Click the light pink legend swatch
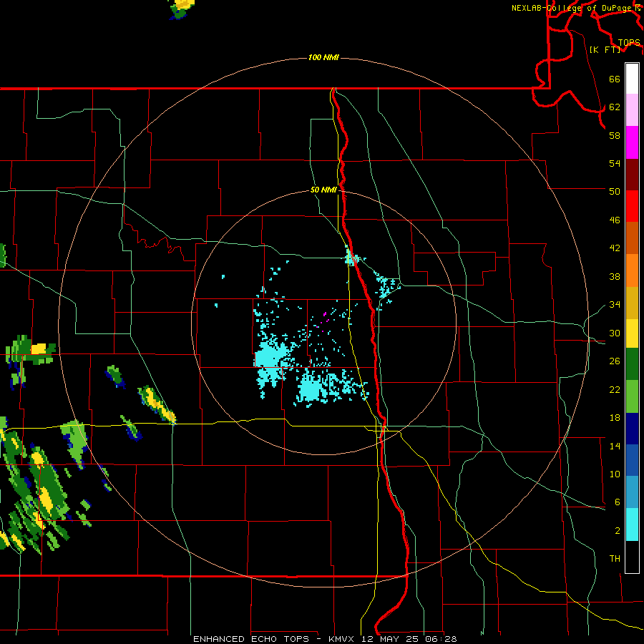 tap(632, 110)
